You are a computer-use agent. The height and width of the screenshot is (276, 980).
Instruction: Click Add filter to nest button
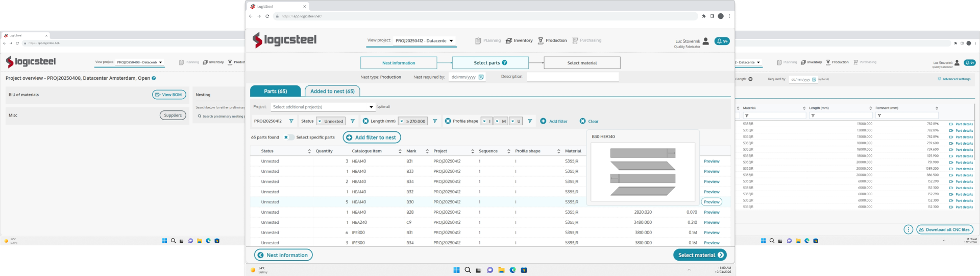coord(372,137)
